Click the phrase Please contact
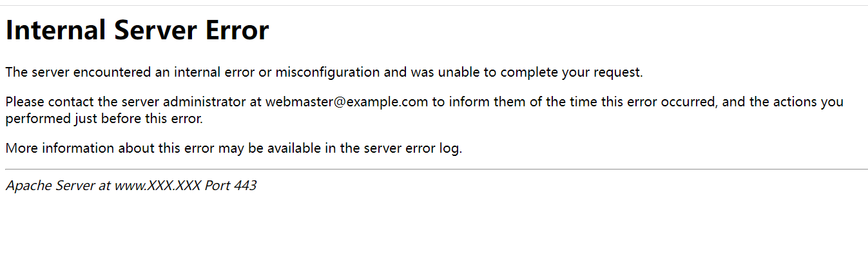This screenshot has height=279, width=868. [x=49, y=102]
